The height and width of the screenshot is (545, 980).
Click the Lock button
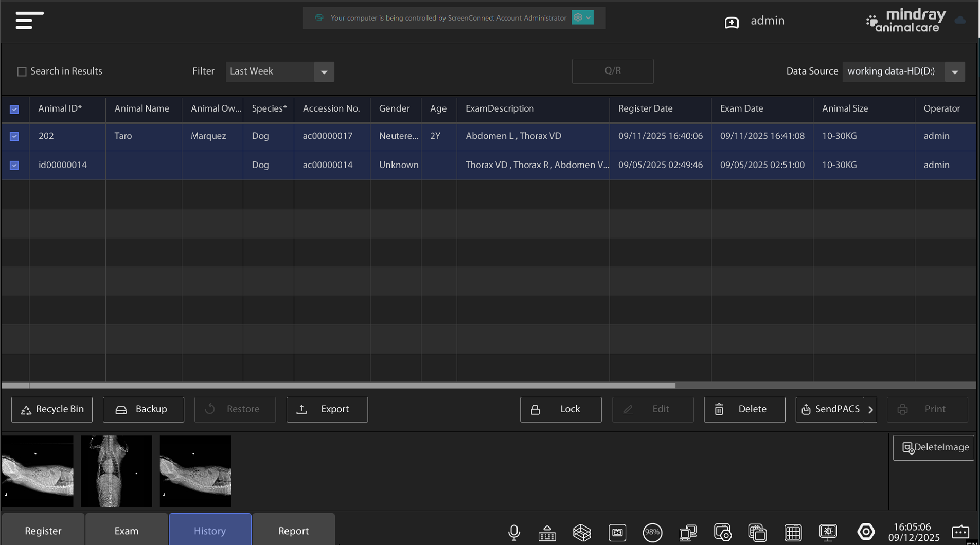pos(561,409)
